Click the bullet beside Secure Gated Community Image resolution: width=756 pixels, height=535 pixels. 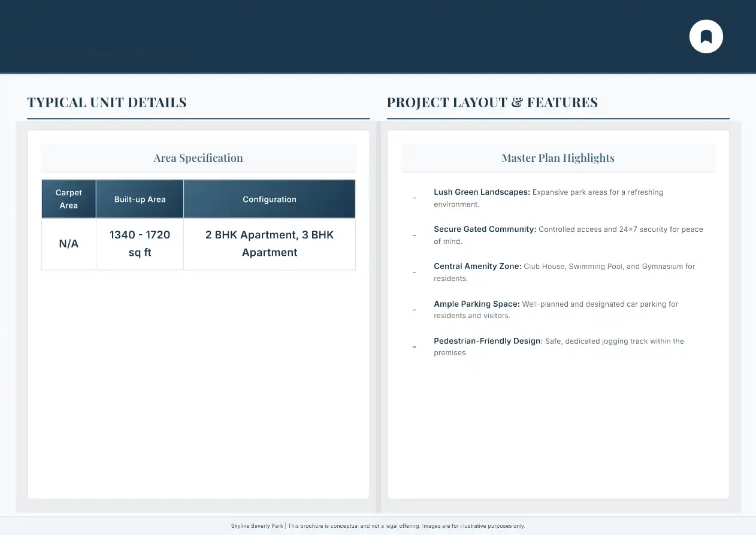[414, 235]
